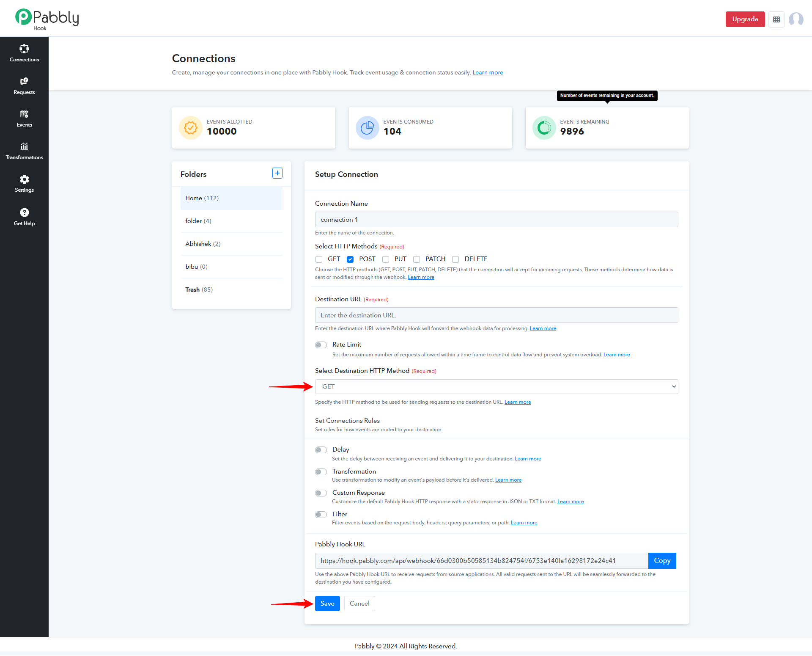Open the apps grid icon
The height and width of the screenshot is (656, 812).
click(x=776, y=19)
